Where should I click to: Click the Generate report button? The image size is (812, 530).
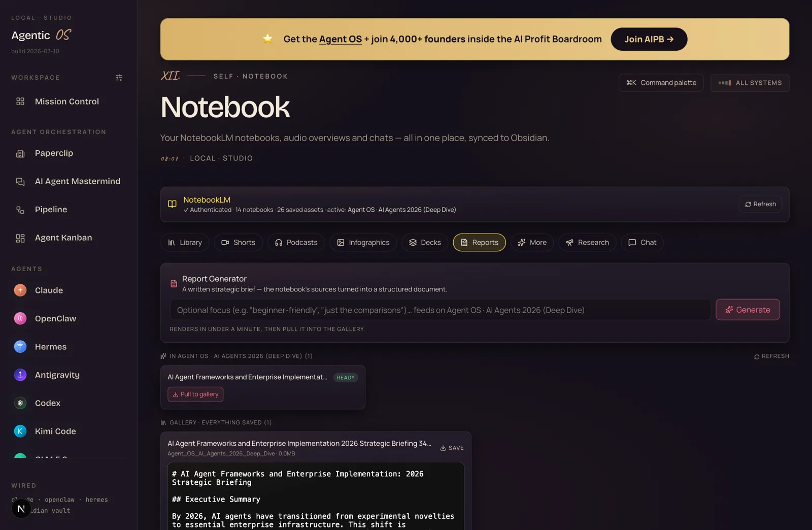pos(748,310)
